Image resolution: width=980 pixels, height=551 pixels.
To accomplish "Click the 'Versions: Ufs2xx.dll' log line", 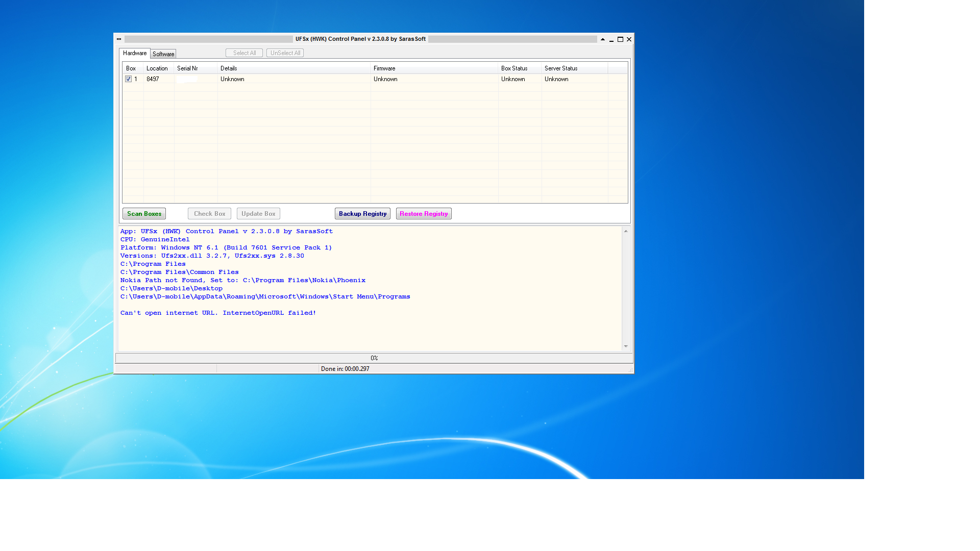I will coord(212,256).
